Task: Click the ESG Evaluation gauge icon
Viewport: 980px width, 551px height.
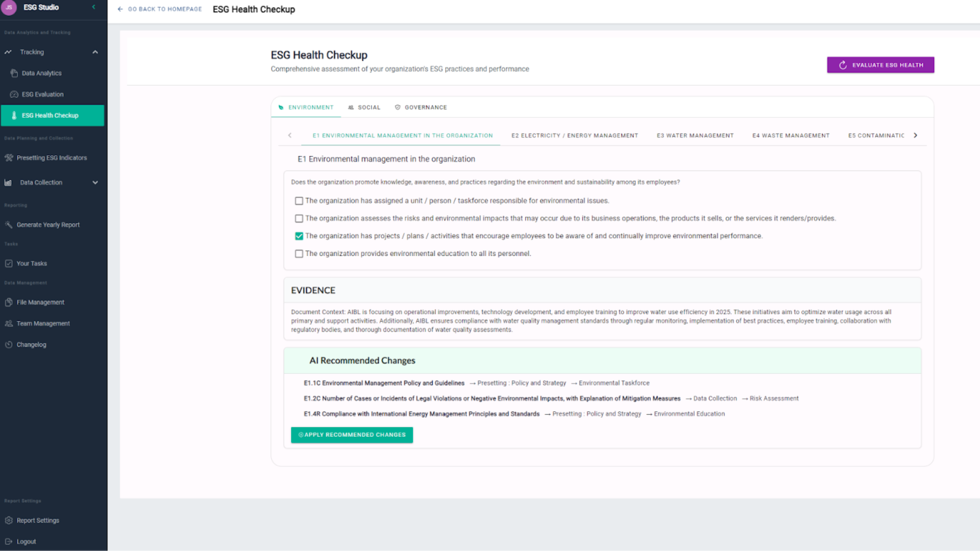Action: pos(14,94)
